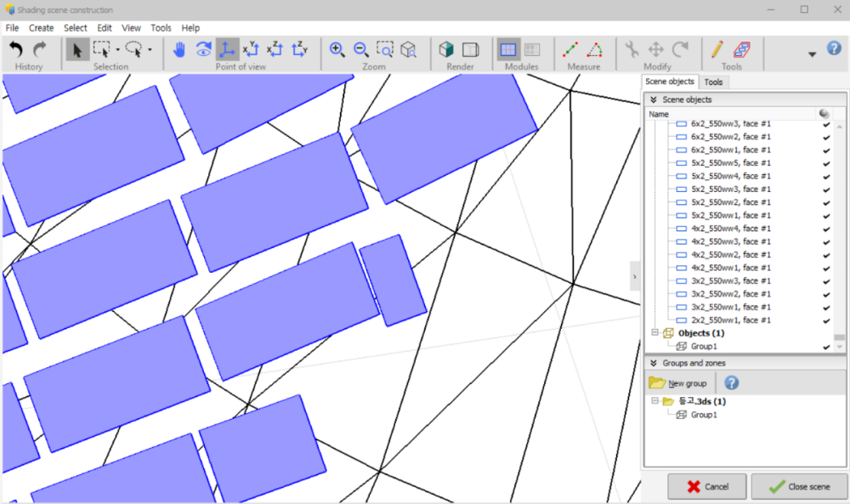Select the hand pan tool
The image size is (850, 504).
pyautogui.click(x=178, y=50)
